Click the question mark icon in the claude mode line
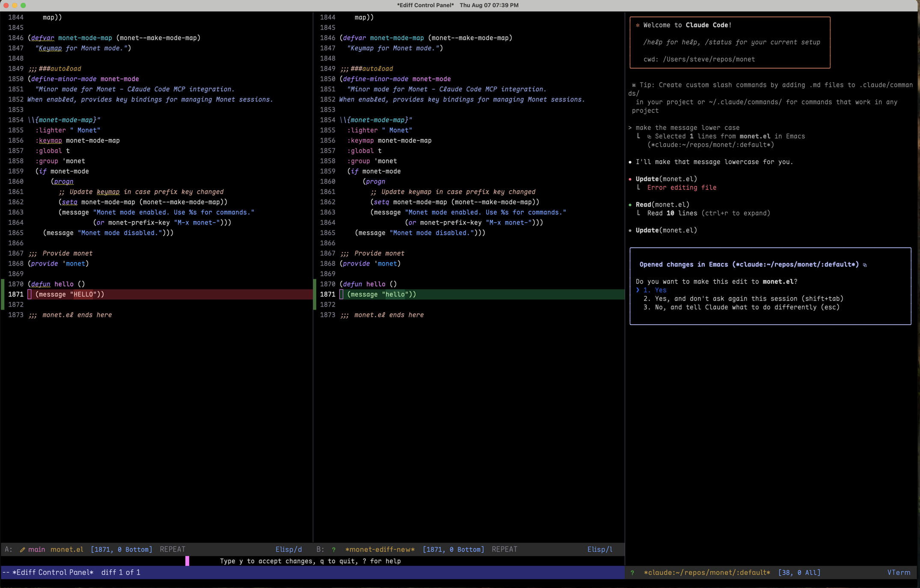 [632, 573]
